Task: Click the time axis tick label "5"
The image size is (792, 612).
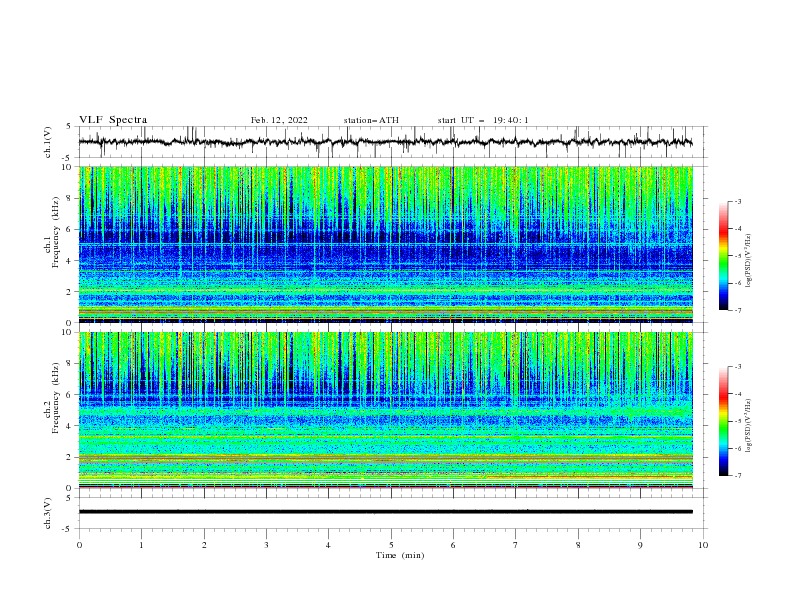Action: click(391, 545)
